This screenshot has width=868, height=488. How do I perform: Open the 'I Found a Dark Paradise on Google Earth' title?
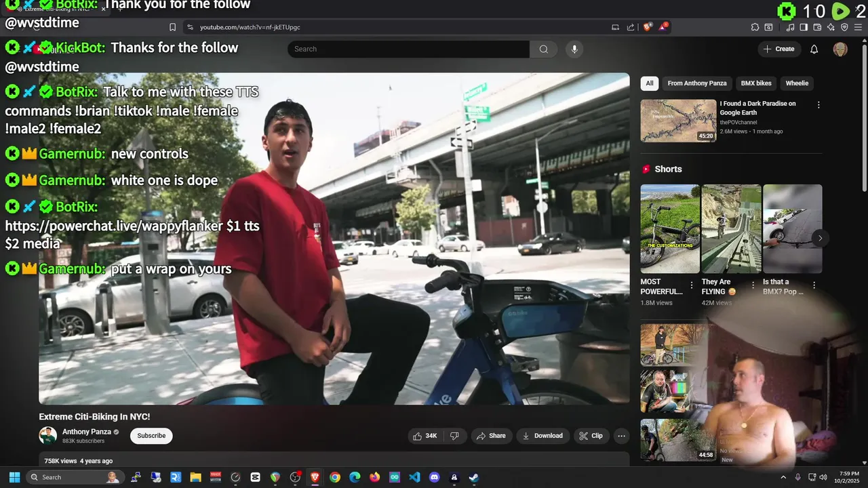pos(758,108)
